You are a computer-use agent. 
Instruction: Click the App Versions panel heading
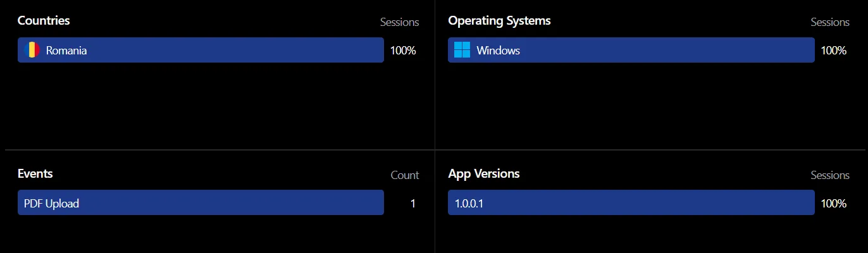pos(484,173)
